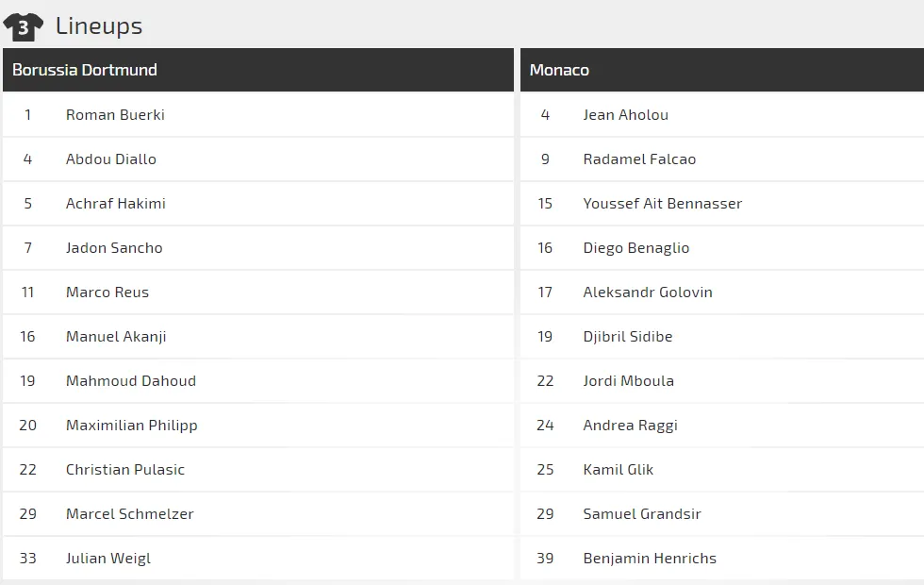Click Jean Aholou's name
924x585 pixels.
pyautogui.click(x=626, y=115)
